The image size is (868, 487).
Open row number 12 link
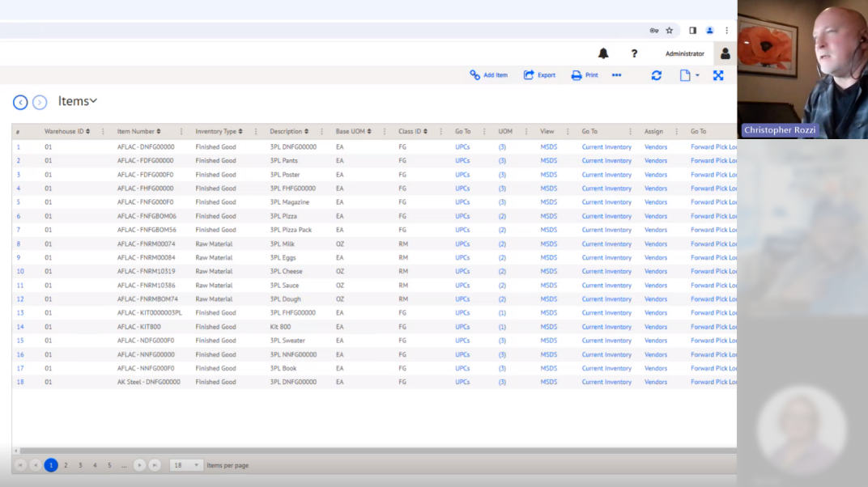click(x=20, y=299)
